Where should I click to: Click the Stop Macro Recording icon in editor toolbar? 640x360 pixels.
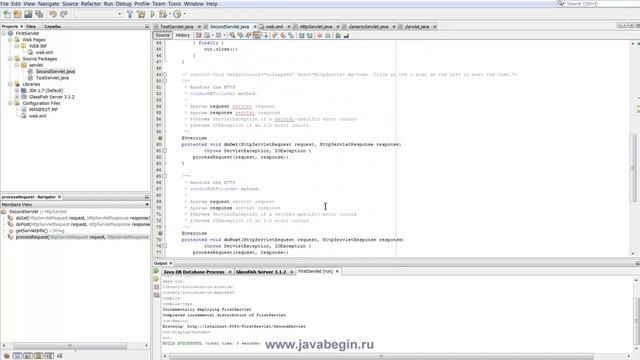(x=328, y=36)
